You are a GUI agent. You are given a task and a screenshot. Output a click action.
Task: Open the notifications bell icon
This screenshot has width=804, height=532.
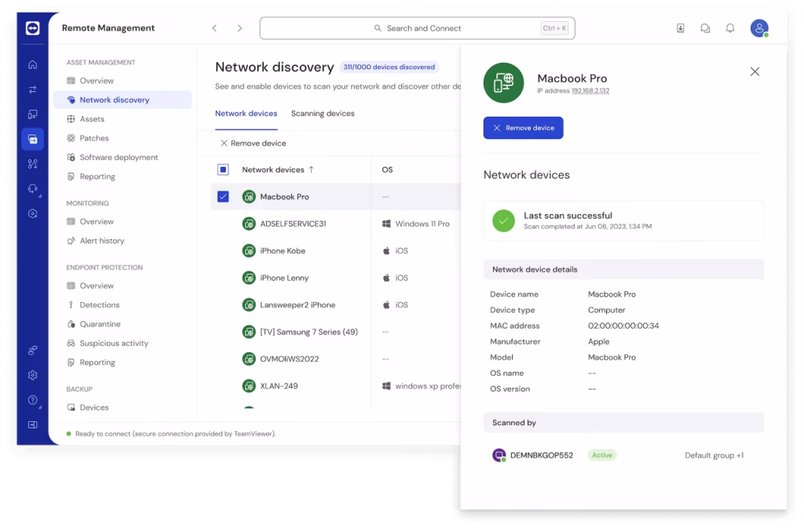(730, 28)
